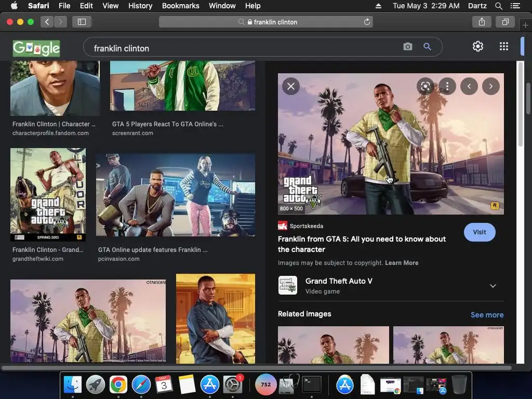Go forward in Safari history
532x399 pixels.
click(x=60, y=22)
